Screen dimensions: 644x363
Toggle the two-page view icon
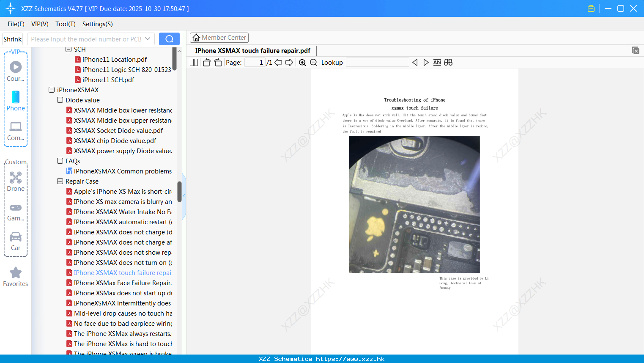point(194,63)
